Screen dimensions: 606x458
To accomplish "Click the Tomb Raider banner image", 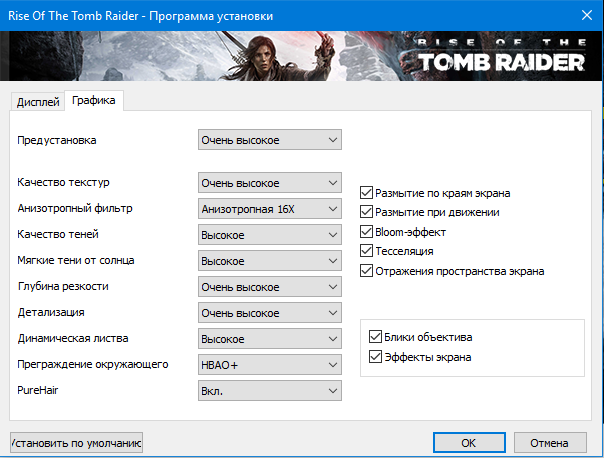I will coord(301,56).
